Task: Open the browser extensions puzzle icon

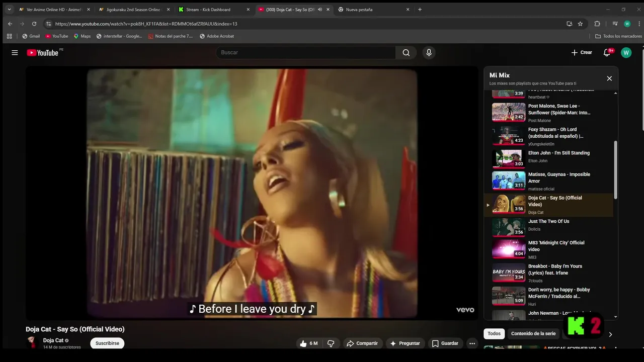Action: [x=597, y=24]
